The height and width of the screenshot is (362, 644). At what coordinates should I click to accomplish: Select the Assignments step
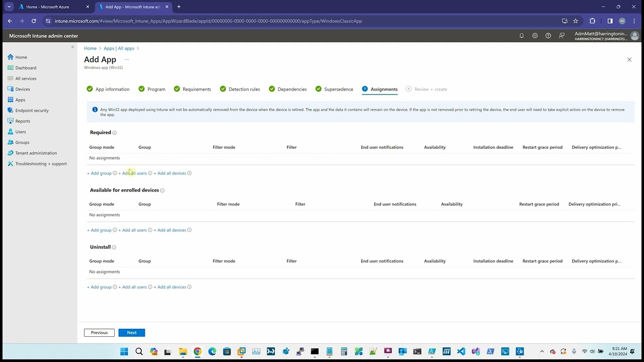click(380, 89)
